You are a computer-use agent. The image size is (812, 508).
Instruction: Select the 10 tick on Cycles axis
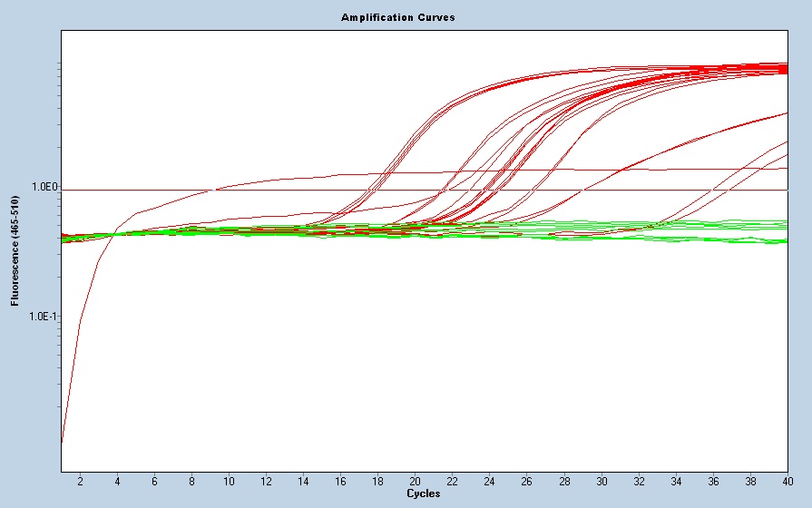[x=229, y=481]
